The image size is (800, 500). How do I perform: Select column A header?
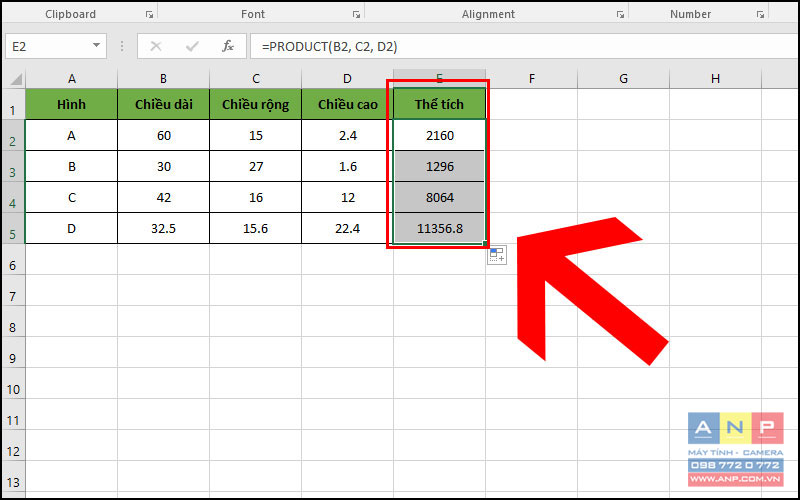(71, 79)
